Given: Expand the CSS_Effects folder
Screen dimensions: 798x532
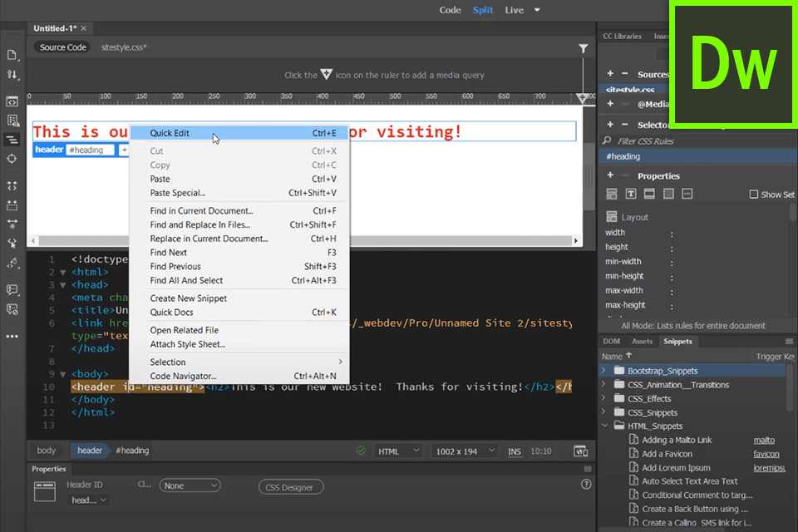Looking at the screenshot, I should tap(604, 398).
